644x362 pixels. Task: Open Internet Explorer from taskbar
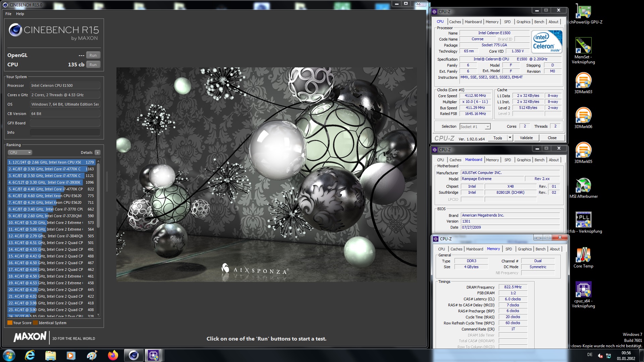coord(30,355)
